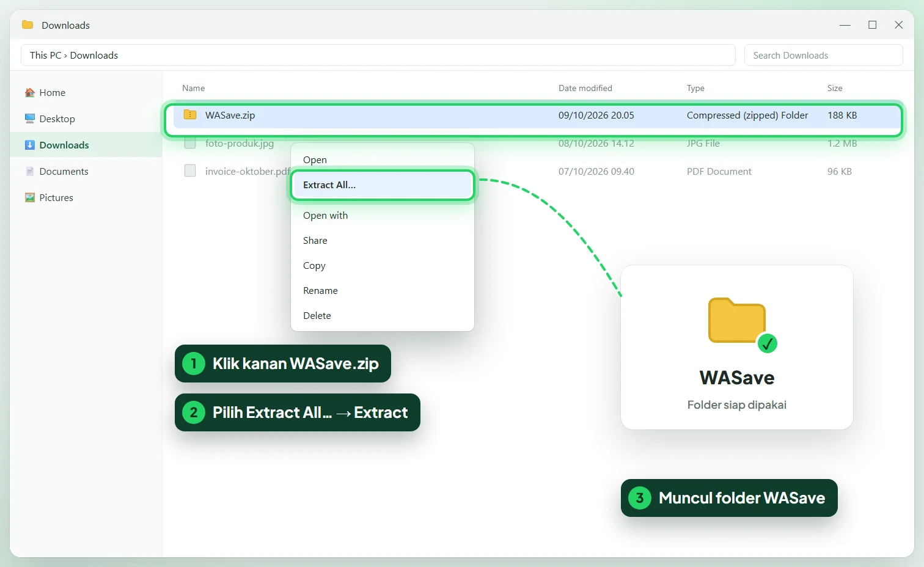Select Extract All... in the context menu

pyautogui.click(x=383, y=185)
